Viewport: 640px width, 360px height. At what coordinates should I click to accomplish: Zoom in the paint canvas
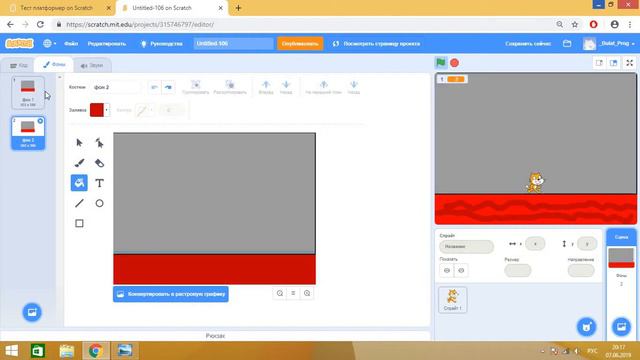307,293
